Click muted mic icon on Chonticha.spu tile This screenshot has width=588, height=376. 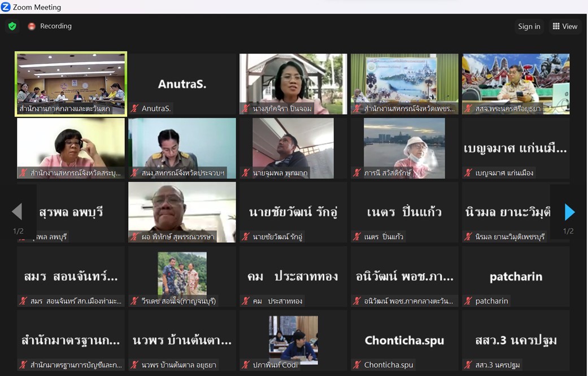coord(357,365)
